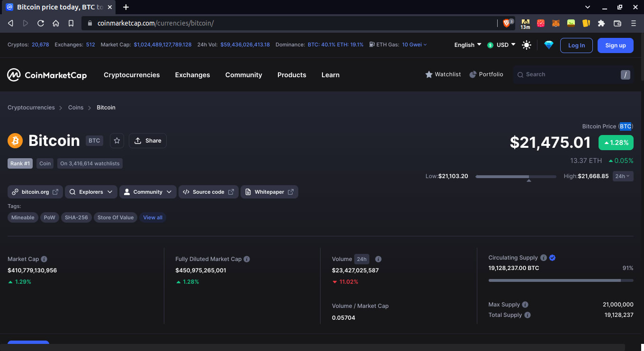Click the low/high price range bar
Image resolution: width=644 pixels, height=351 pixels.
pos(516,177)
